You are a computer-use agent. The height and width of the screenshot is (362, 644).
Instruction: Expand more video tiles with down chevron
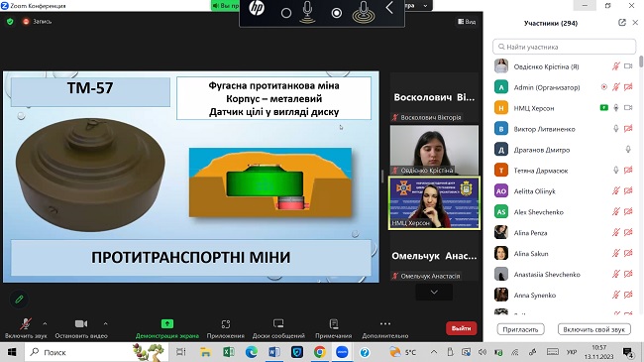pyautogui.click(x=434, y=292)
